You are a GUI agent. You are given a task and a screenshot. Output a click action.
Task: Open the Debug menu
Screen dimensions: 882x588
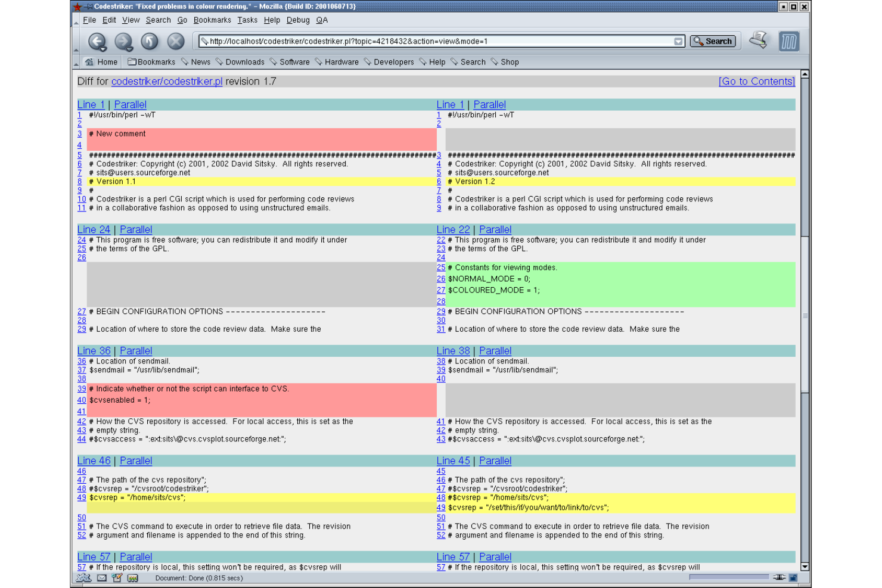coord(298,20)
